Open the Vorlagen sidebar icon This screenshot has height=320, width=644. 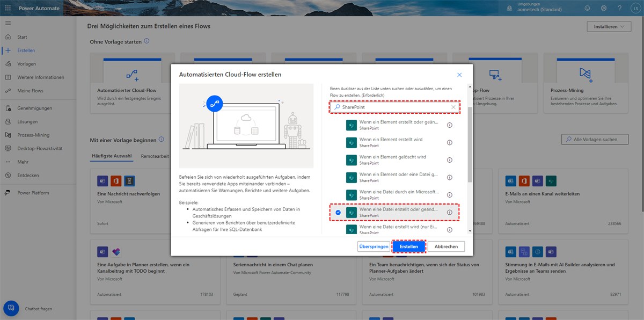(8, 64)
